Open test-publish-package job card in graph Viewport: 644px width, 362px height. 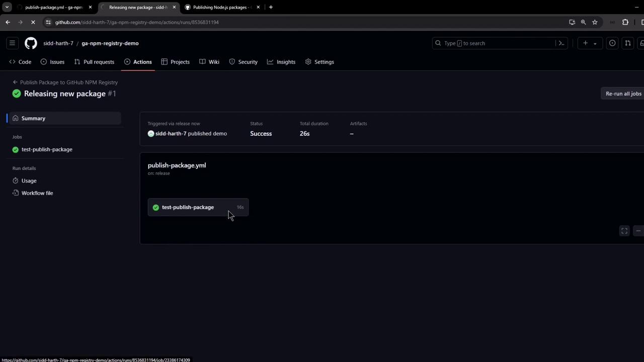point(198,207)
